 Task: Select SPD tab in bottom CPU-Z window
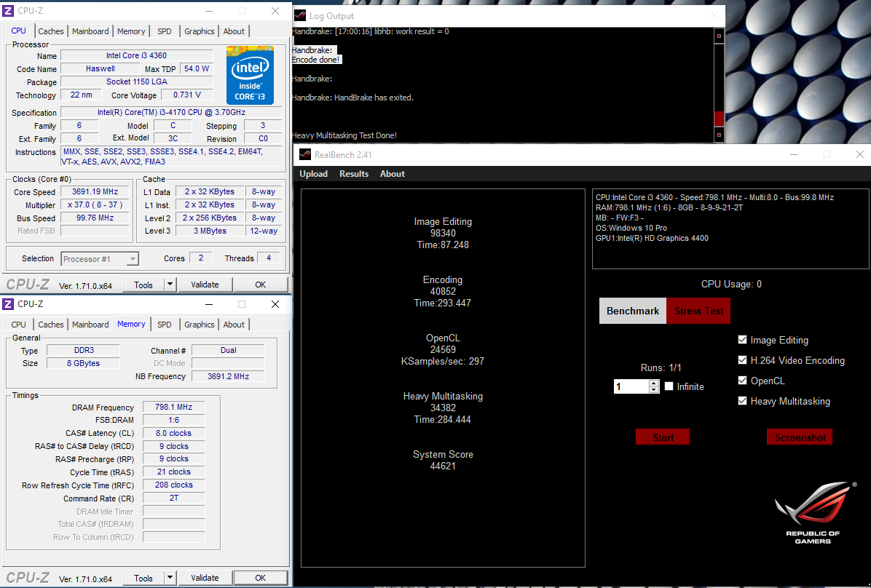[x=165, y=325]
